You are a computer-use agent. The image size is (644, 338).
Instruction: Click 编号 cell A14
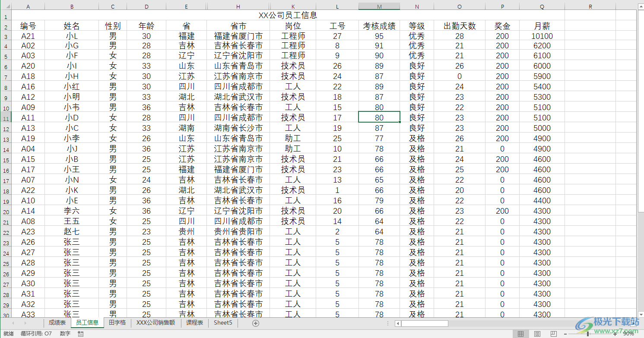click(x=28, y=211)
